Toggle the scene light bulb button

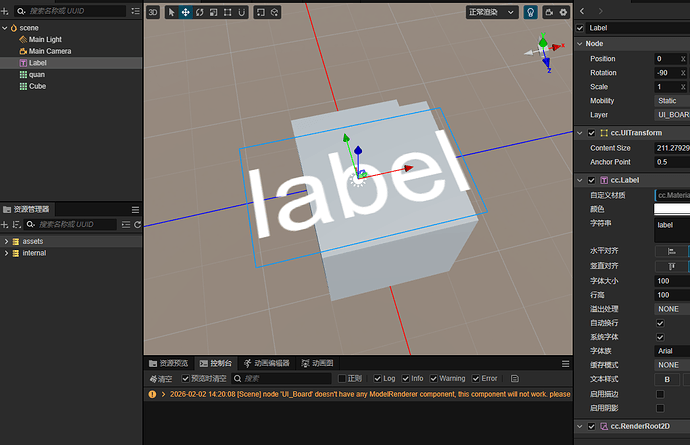[531, 12]
